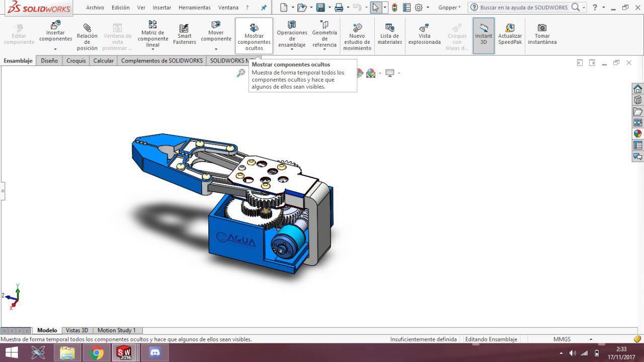The height and width of the screenshot is (362, 644).
Task: Click the Open file icon
Action: coord(301,8)
